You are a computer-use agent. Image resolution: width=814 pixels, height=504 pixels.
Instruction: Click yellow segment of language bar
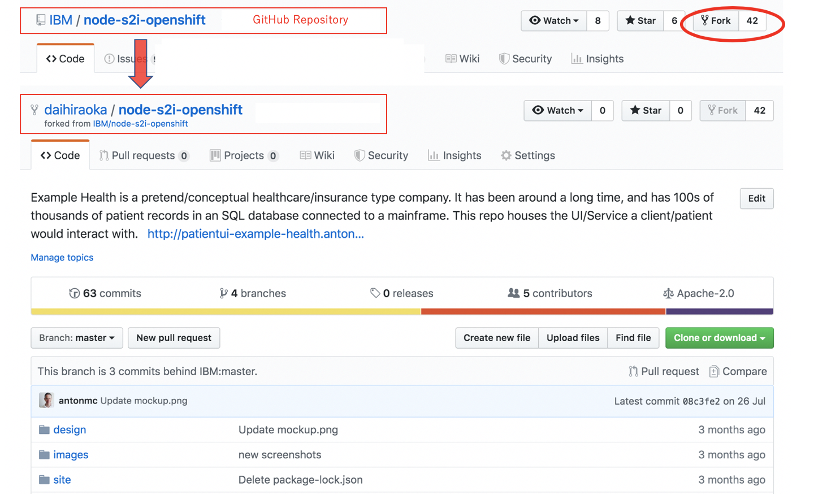226,311
